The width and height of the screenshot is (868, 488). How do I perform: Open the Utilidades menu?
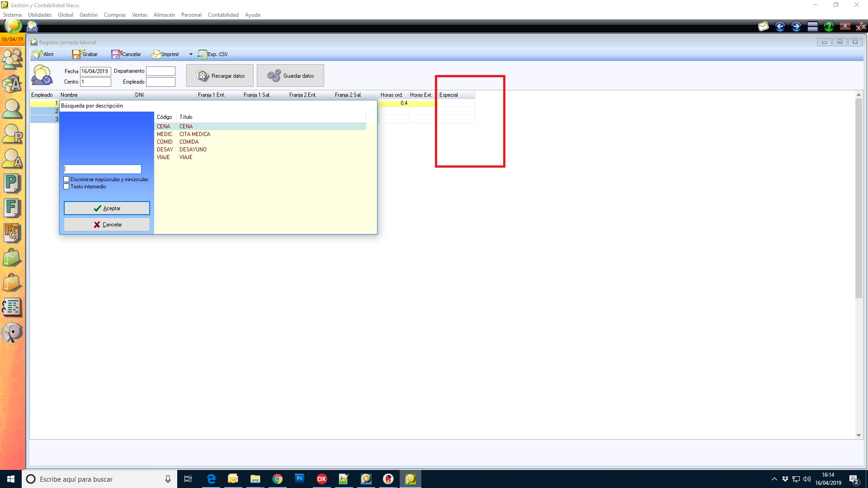coord(40,15)
